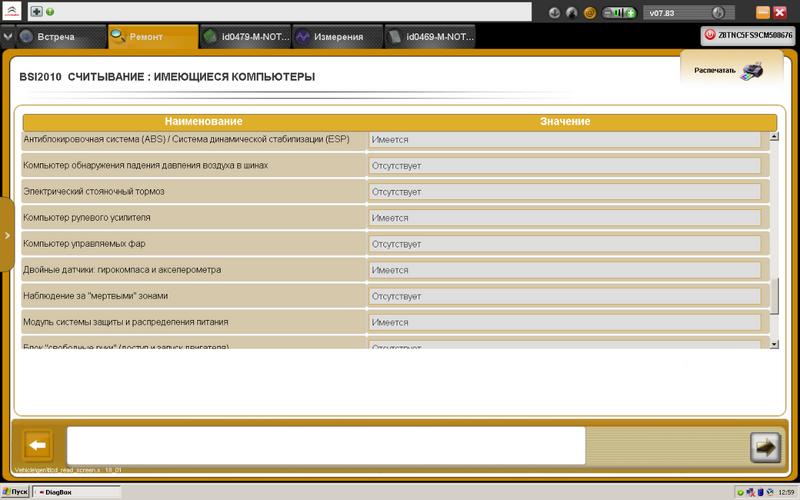This screenshot has width=800, height=500.
Task: Click the forward arrow button
Action: [x=765, y=447]
